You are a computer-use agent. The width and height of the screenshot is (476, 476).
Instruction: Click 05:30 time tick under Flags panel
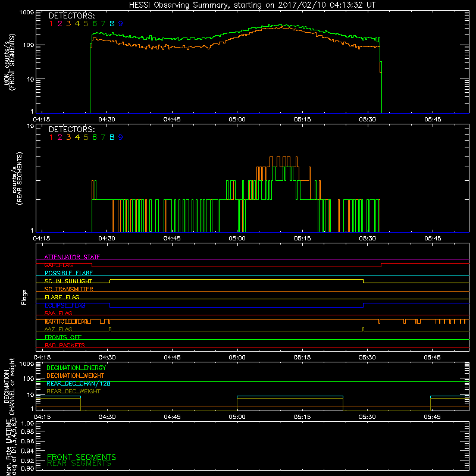click(x=367, y=358)
